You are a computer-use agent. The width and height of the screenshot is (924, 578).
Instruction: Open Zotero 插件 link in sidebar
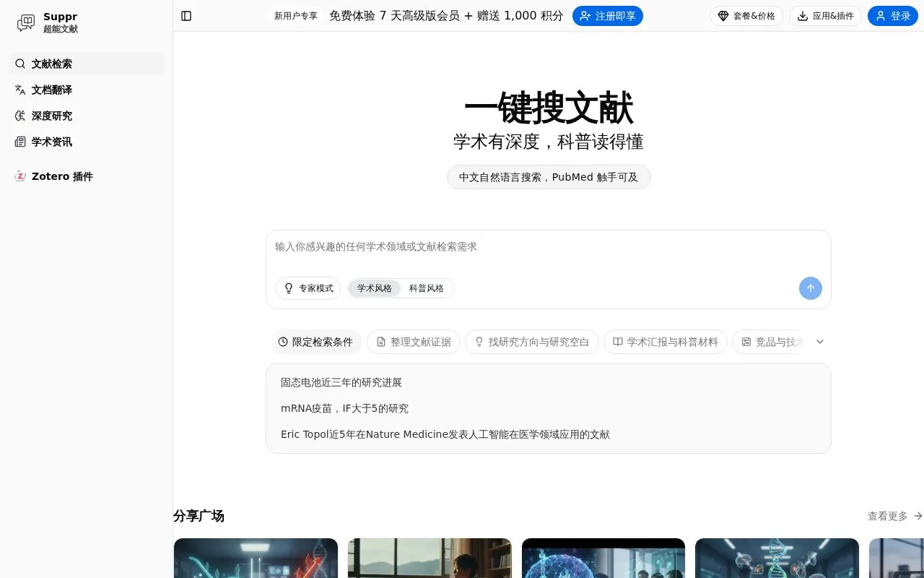[x=86, y=176]
